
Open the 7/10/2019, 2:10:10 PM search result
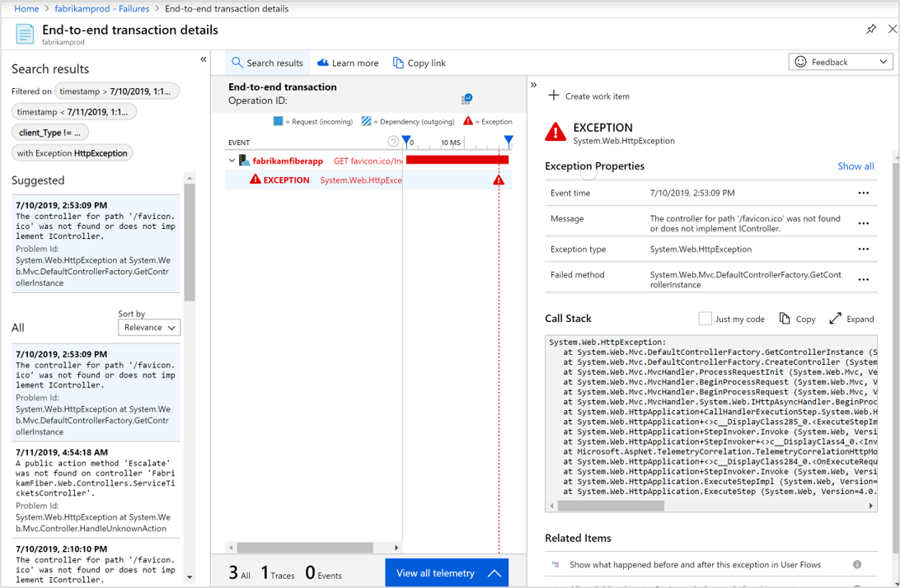coord(96,564)
